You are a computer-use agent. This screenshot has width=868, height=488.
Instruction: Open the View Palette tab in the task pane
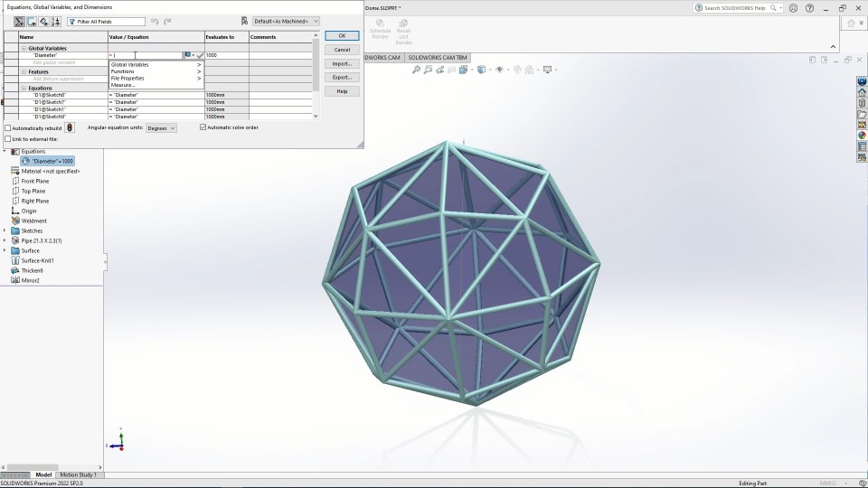click(x=862, y=125)
